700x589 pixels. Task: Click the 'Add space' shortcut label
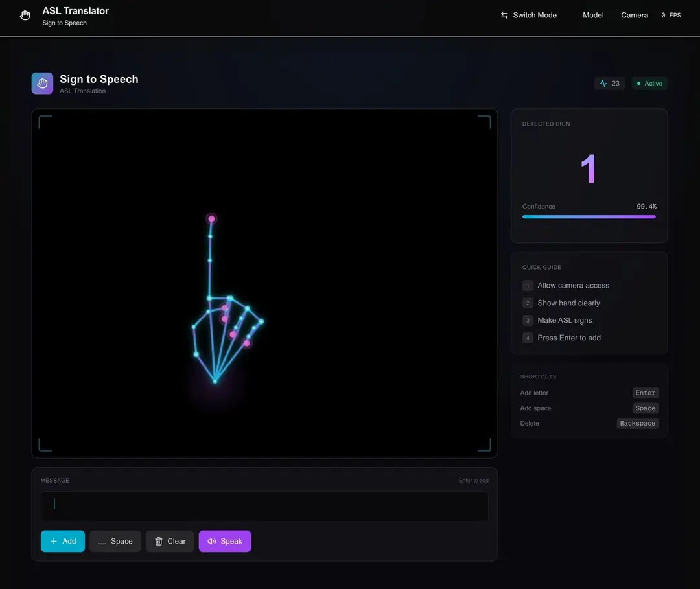pyautogui.click(x=535, y=408)
